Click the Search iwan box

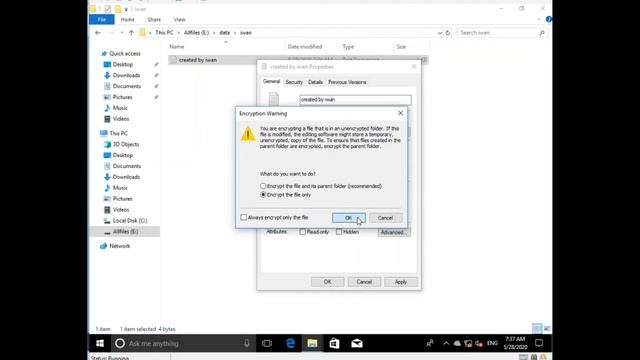[x=502, y=33]
